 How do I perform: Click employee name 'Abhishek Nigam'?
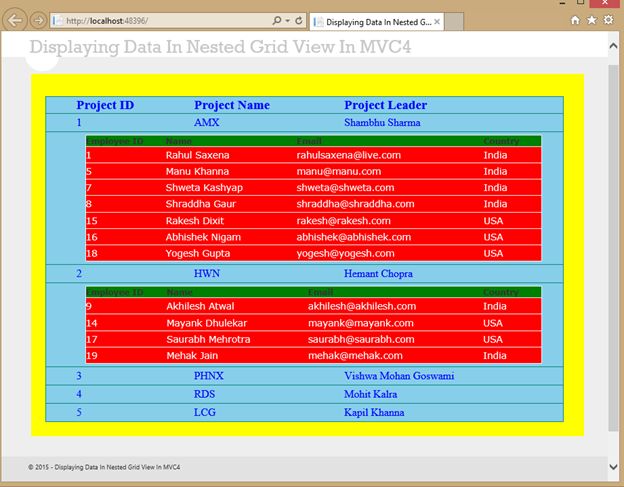coord(203,237)
